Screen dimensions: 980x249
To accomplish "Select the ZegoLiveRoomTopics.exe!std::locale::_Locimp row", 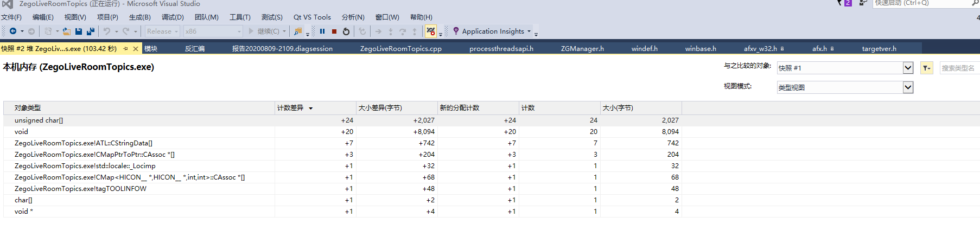I will (342, 166).
